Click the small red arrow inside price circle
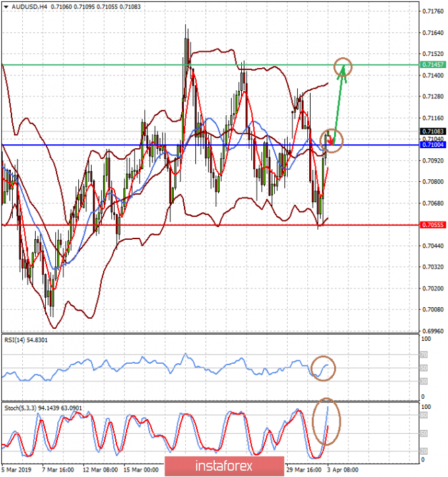Screen dimensions: 448x477 (329, 141)
